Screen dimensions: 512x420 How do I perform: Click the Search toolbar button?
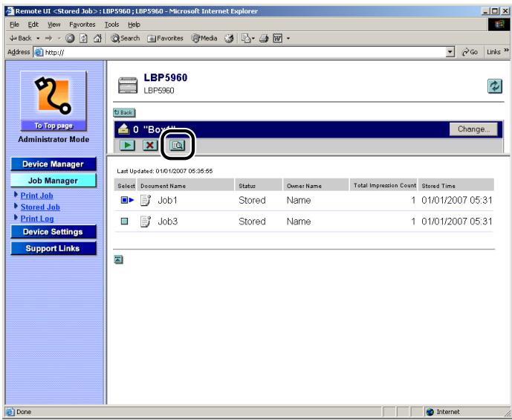tap(126, 38)
